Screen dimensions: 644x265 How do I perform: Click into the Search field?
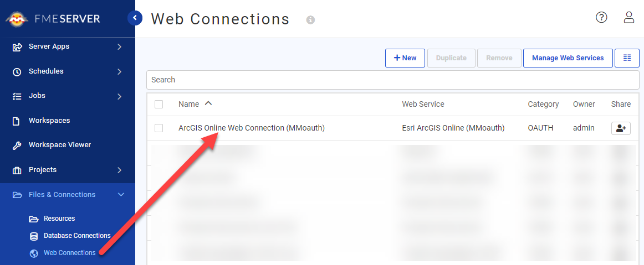coord(392,80)
